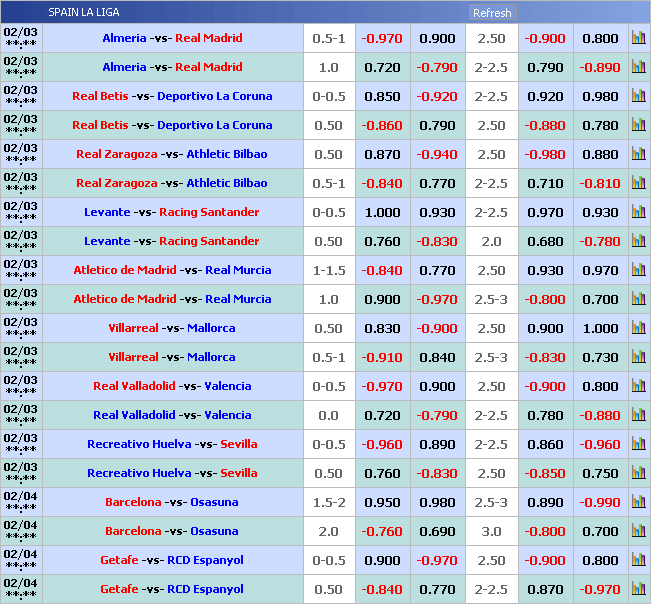Select 1.000 home odds for Levante vs Racing Santander

click(x=382, y=212)
